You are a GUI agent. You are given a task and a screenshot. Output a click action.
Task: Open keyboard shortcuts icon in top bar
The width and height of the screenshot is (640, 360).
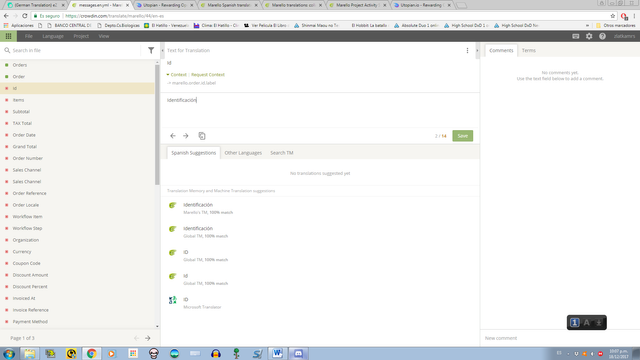click(576, 36)
